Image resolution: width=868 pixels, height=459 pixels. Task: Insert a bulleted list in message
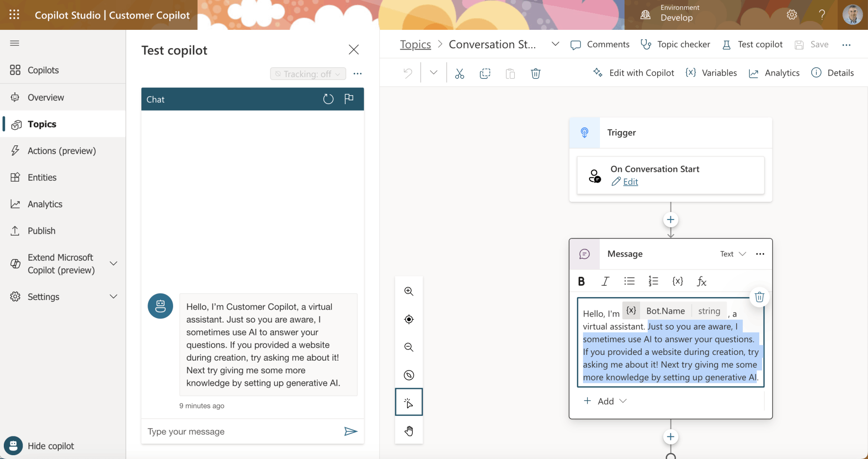click(629, 281)
